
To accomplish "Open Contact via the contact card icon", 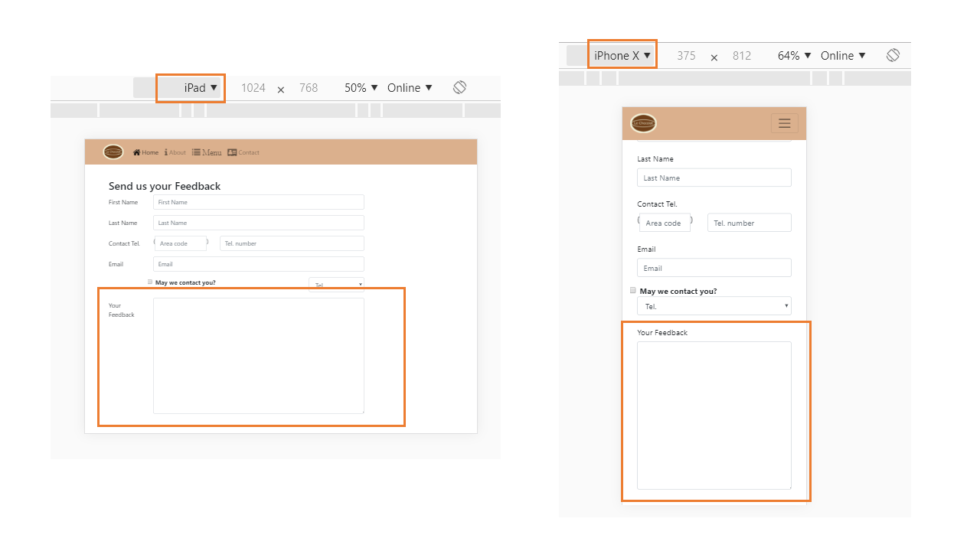I will tap(232, 152).
